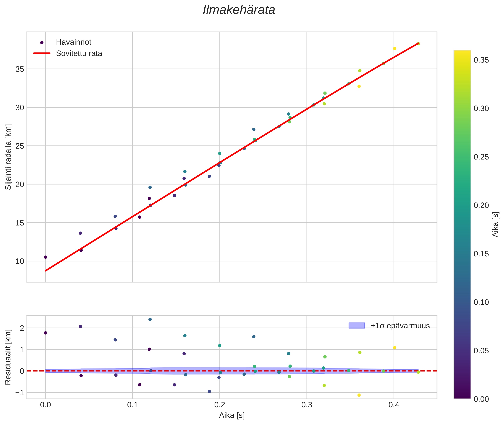
Task: Click the ±1σ epävarmuus legend swatch
Action: [357, 326]
